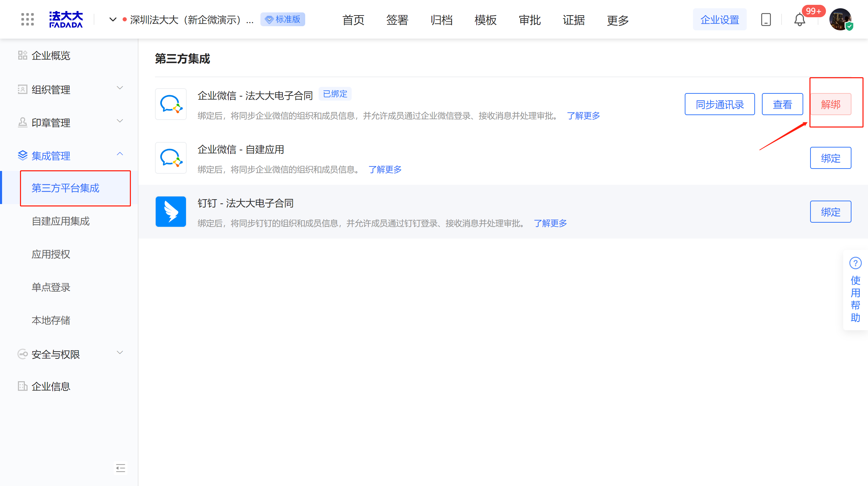Image resolution: width=868 pixels, height=486 pixels.
Task: Click the 安全与权限 key icon
Action: point(23,354)
